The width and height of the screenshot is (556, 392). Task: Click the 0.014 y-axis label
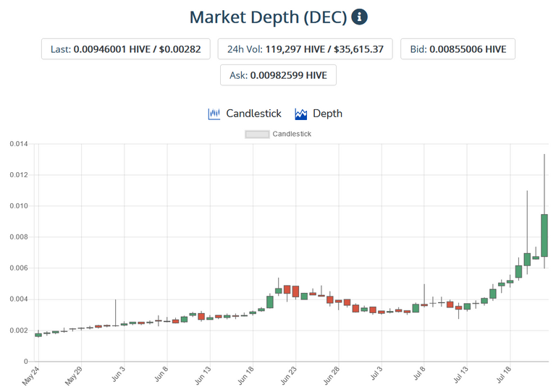pos(18,144)
